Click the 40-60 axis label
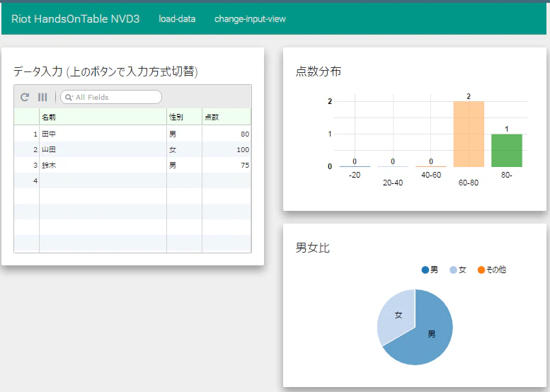Screen dimensions: 550x392 pyautogui.click(x=431, y=175)
